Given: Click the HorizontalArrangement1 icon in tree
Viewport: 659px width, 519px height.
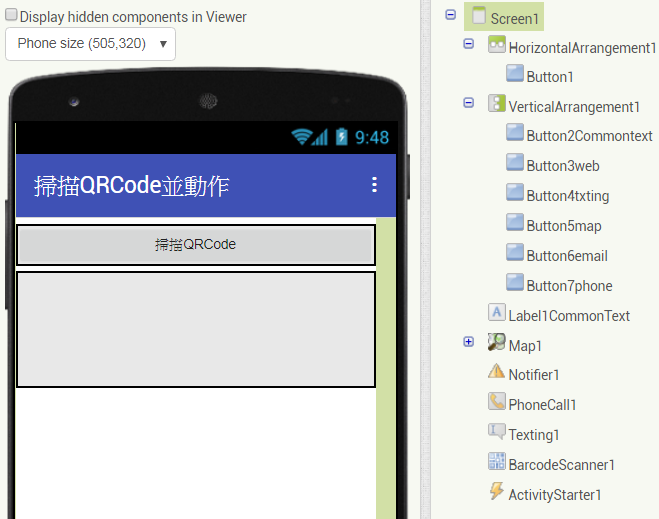Looking at the screenshot, I should click(496, 45).
